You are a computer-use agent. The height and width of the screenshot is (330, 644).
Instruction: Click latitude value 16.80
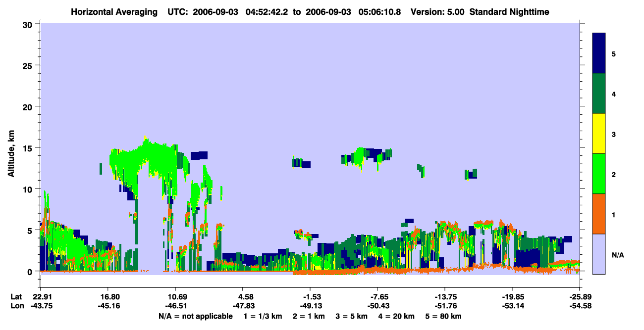(x=108, y=296)
